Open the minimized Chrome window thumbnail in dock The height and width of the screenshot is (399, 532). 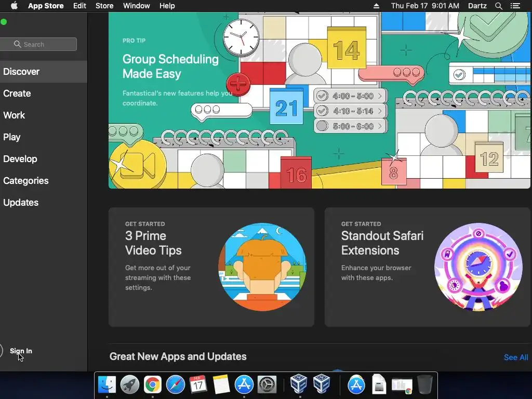tap(402, 385)
